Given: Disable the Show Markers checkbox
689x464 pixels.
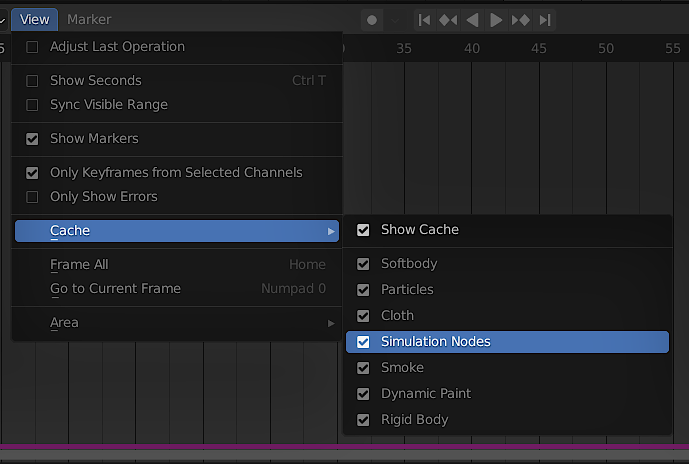Looking at the screenshot, I should point(32,139).
